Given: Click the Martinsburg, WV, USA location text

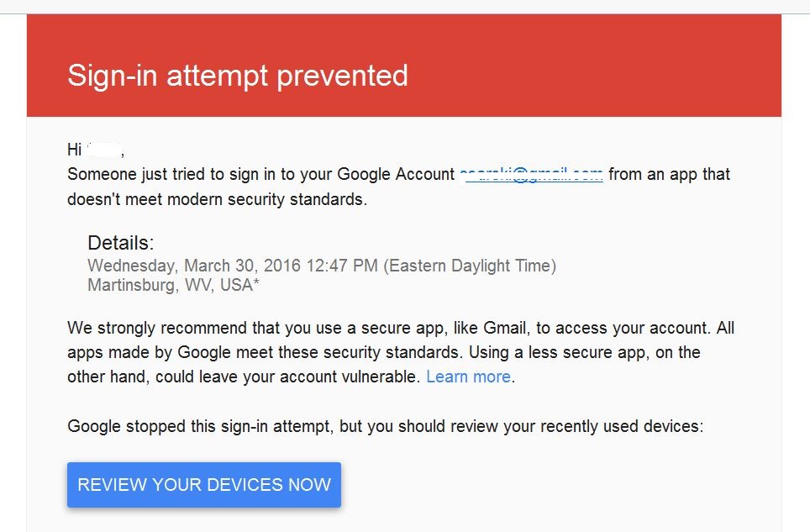Looking at the screenshot, I should coord(170,285).
